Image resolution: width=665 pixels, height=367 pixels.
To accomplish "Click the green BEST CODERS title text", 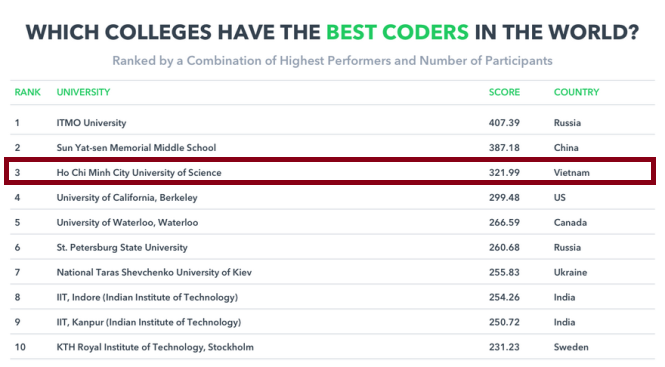I will click(x=397, y=33).
